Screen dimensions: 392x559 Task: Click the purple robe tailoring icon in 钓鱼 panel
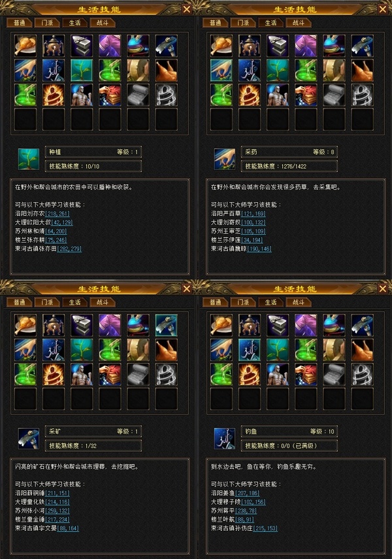pos(306,325)
